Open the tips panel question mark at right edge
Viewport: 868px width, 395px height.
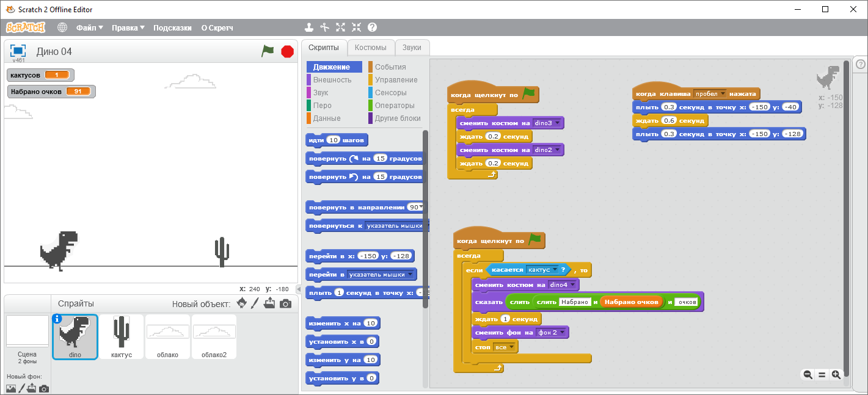click(x=861, y=64)
